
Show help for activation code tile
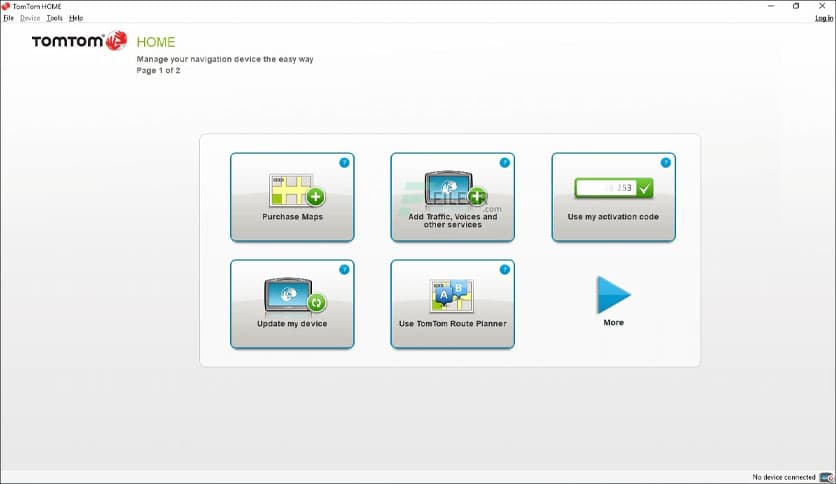pos(665,163)
